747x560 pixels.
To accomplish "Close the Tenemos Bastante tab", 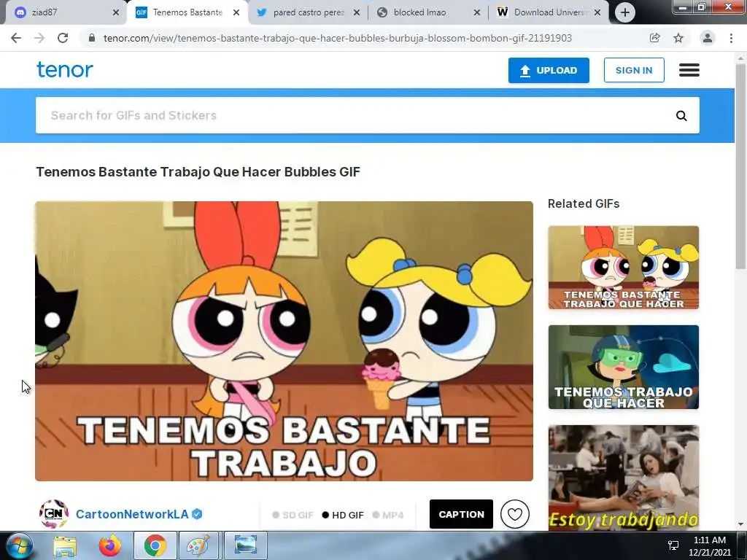I will 236,13.
